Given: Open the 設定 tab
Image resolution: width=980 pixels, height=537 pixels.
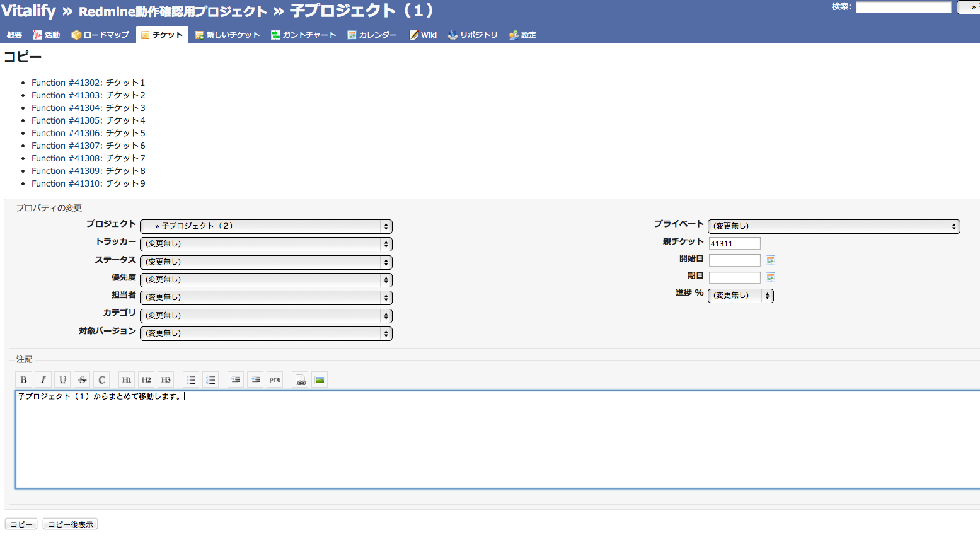Looking at the screenshot, I should coord(522,35).
